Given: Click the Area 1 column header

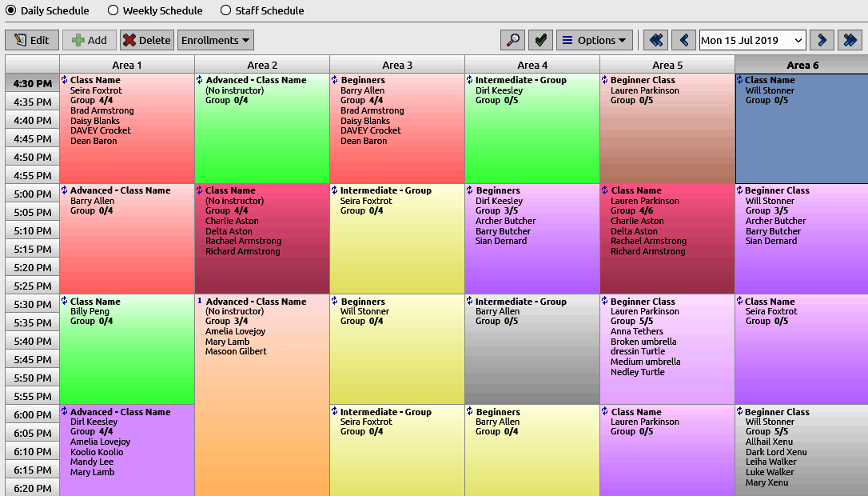Looking at the screenshot, I should coord(126,63).
